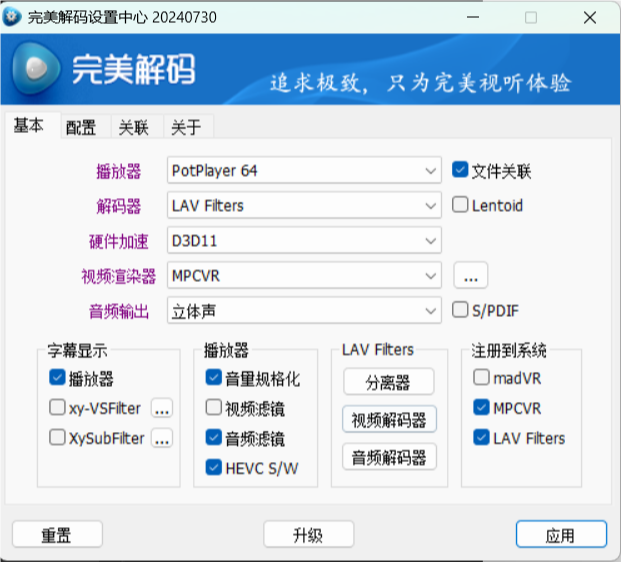
Task: Open the 音频解码器 settings button
Action: pyautogui.click(x=389, y=457)
